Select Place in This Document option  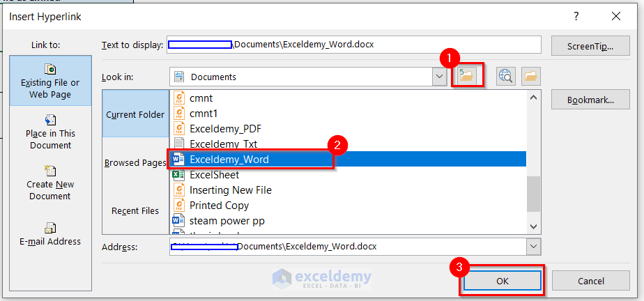(x=50, y=132)
